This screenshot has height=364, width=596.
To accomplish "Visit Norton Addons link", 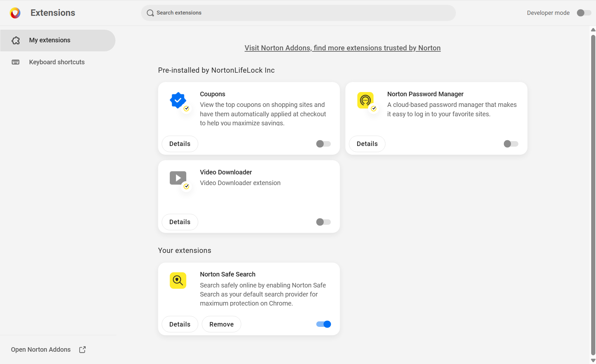I will 342,48.
